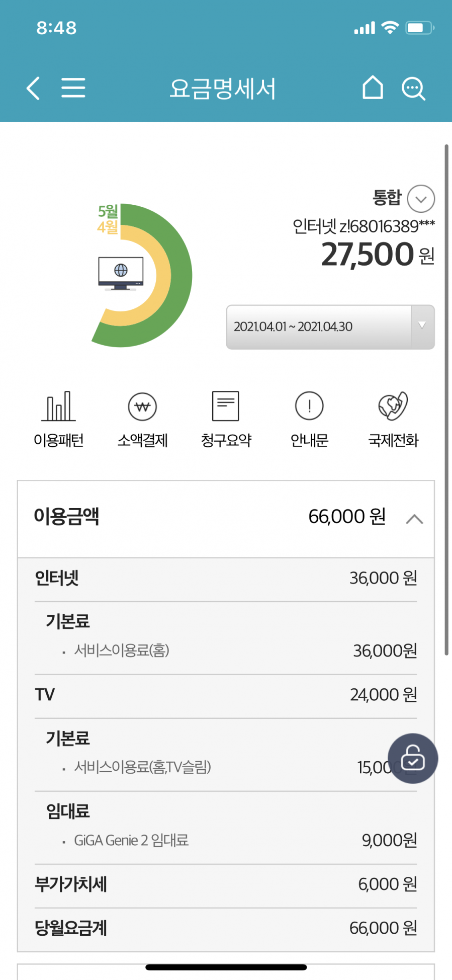The height and width of the screenshot is (980, 452).
Task: Open the hamburger menu
Action: 73,88
